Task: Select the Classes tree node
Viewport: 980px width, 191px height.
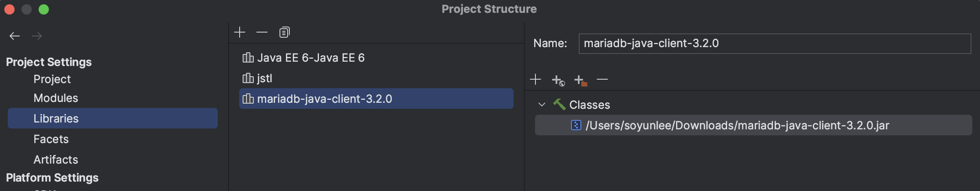Action: [x=589, y=104]
